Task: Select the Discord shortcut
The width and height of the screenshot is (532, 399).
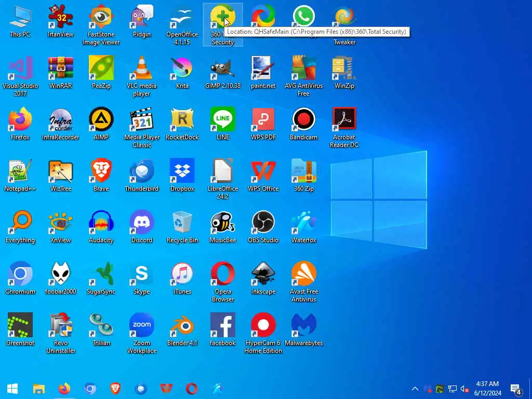Action: click(x=142, y=227)
